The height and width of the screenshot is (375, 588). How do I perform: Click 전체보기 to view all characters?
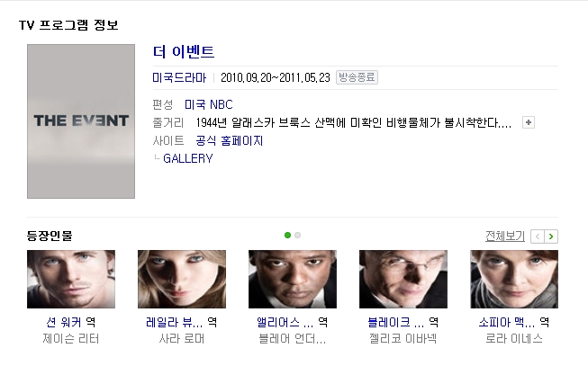(505, 236)
